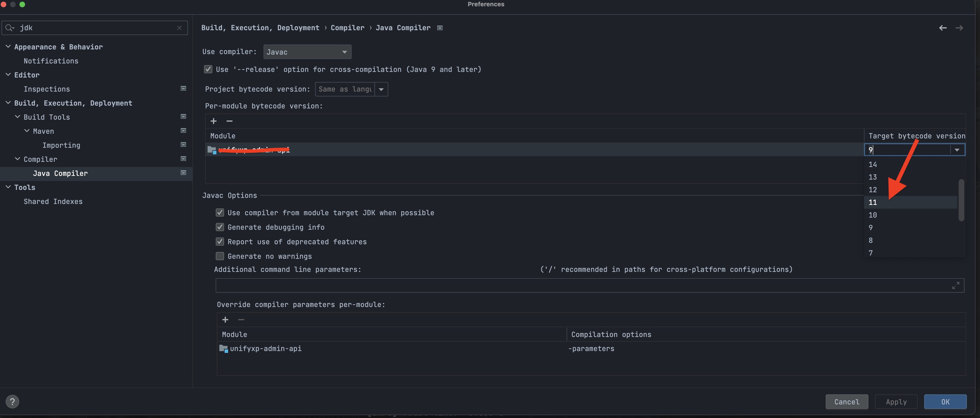This screenshot has height=418, width=980.
Task: Collapse the Build Tools tree node
Action: coord(18,117)
